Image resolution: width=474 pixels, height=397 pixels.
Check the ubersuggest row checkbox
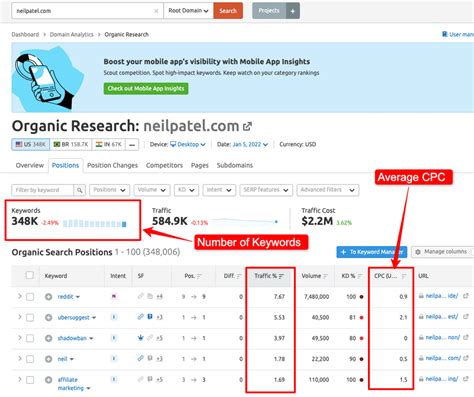(x=30, y=317)
